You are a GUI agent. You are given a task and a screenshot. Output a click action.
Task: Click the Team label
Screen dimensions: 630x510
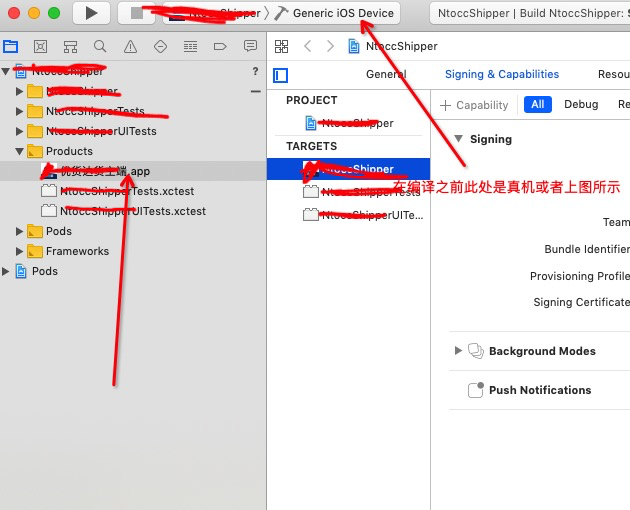coord(616,222)
